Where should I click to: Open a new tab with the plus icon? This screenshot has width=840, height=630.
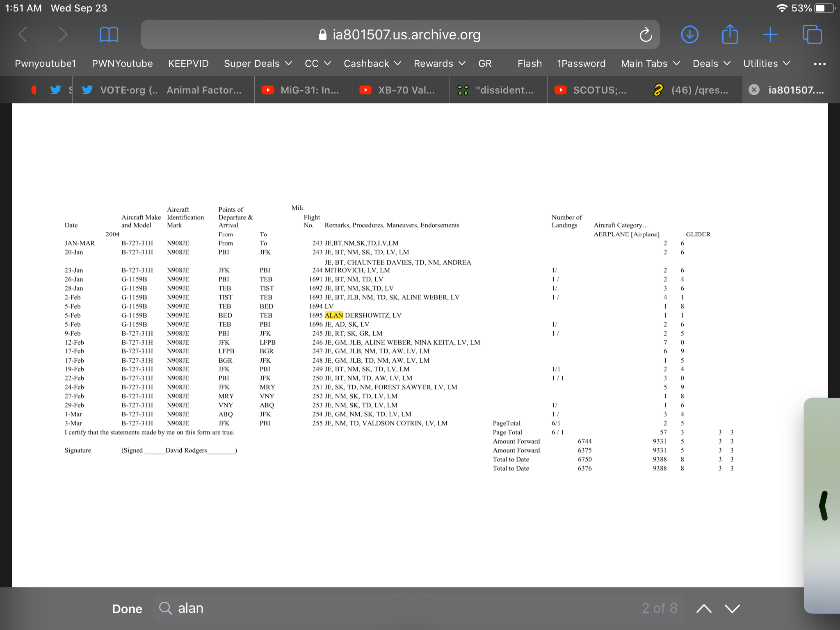tap(770, 34)
